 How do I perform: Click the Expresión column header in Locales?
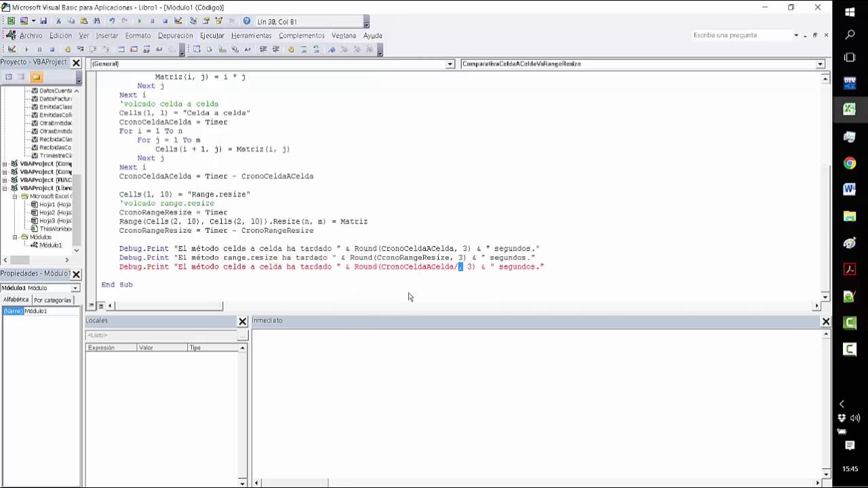click(111, 348)
